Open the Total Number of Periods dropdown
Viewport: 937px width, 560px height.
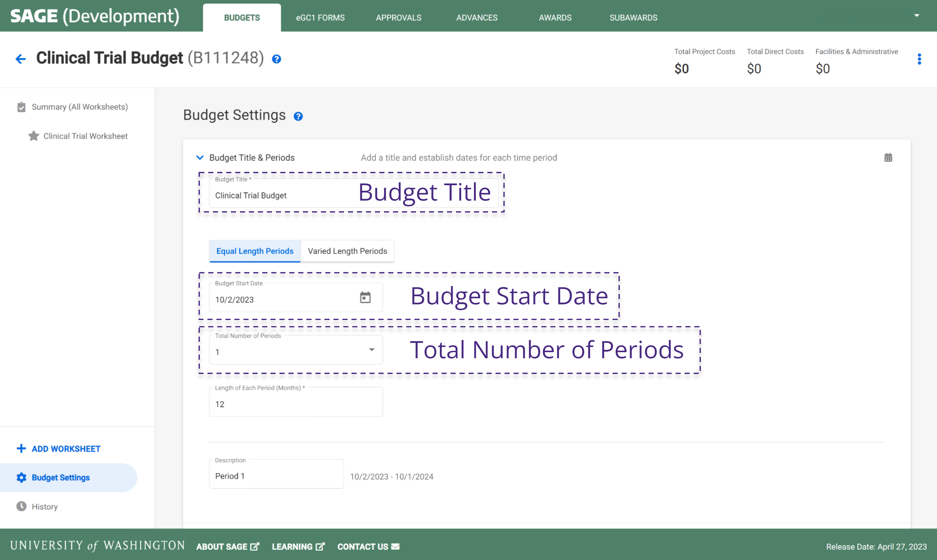point(296,350)
